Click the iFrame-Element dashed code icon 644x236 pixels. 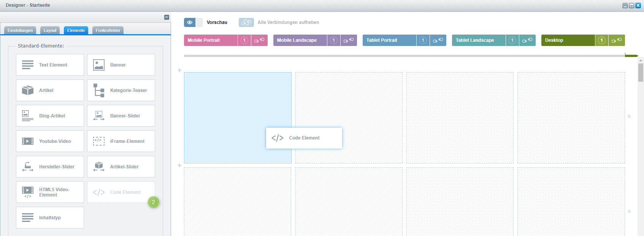click(99, 141)
